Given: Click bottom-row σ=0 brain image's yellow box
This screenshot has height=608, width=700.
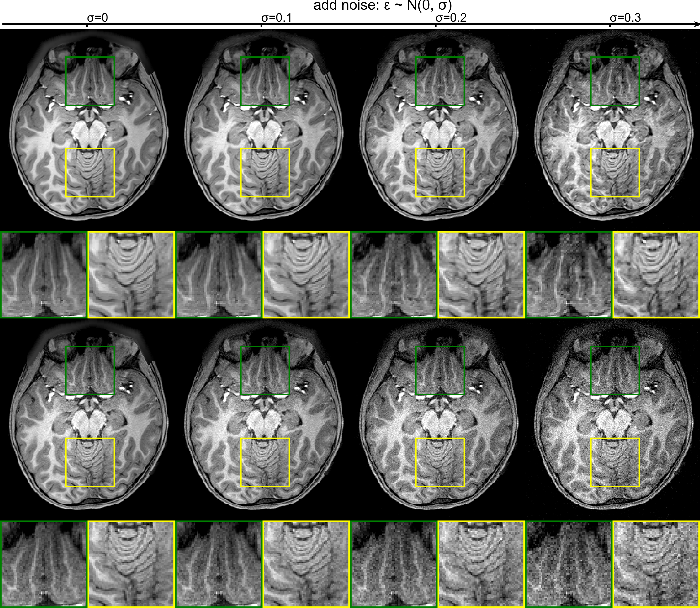Looking at the screenshot, I should [x=90, y=462].
